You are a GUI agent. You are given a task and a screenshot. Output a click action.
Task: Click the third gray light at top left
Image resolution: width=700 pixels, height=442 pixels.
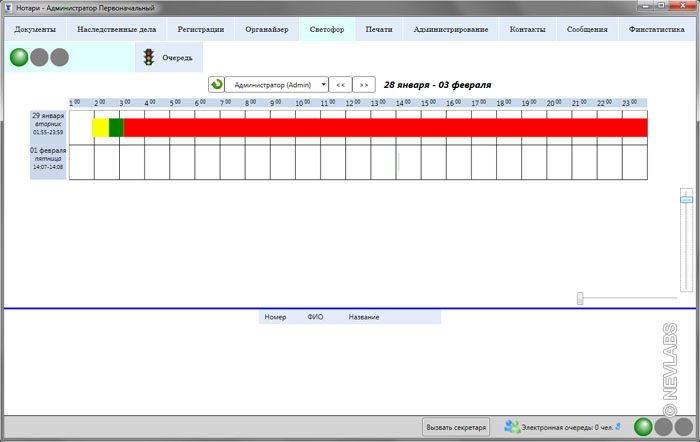(60, 58)
